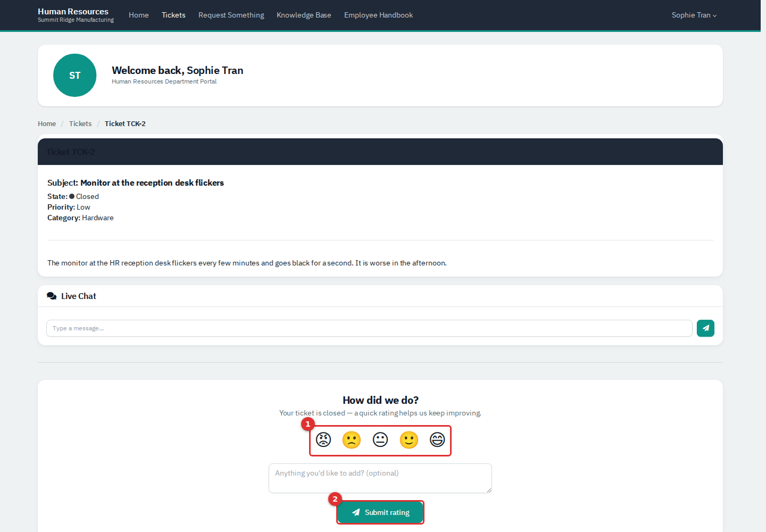
Task: Select the angry face rating emoji
Action: [323, 440]
